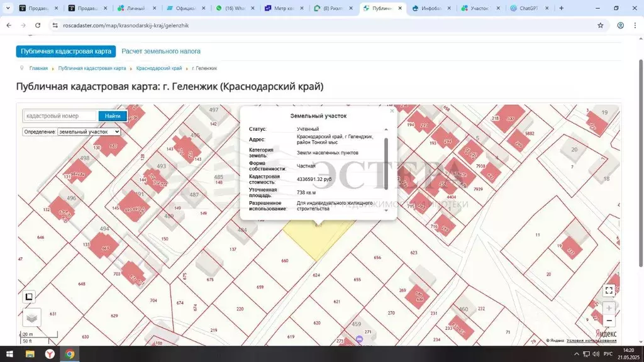Select parcel 660 on the map
Image resolution: width=644 pixels, height=362 pixels.
click(285, 261)
